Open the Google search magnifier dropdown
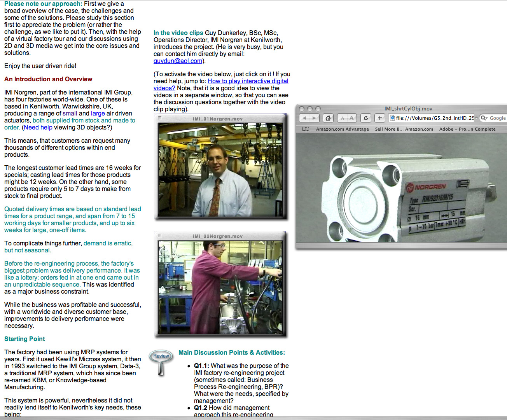 [x=484, y=118]
